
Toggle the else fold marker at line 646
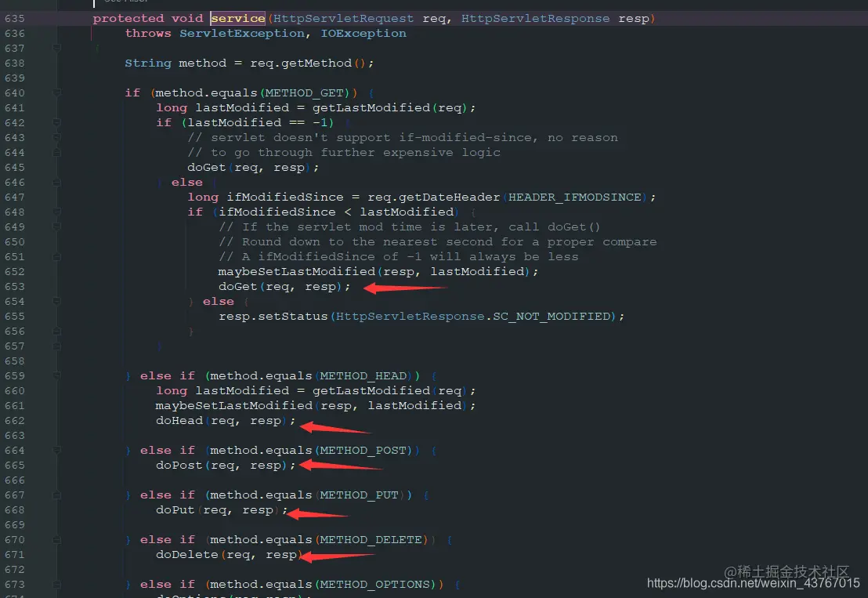pos(56,182)
